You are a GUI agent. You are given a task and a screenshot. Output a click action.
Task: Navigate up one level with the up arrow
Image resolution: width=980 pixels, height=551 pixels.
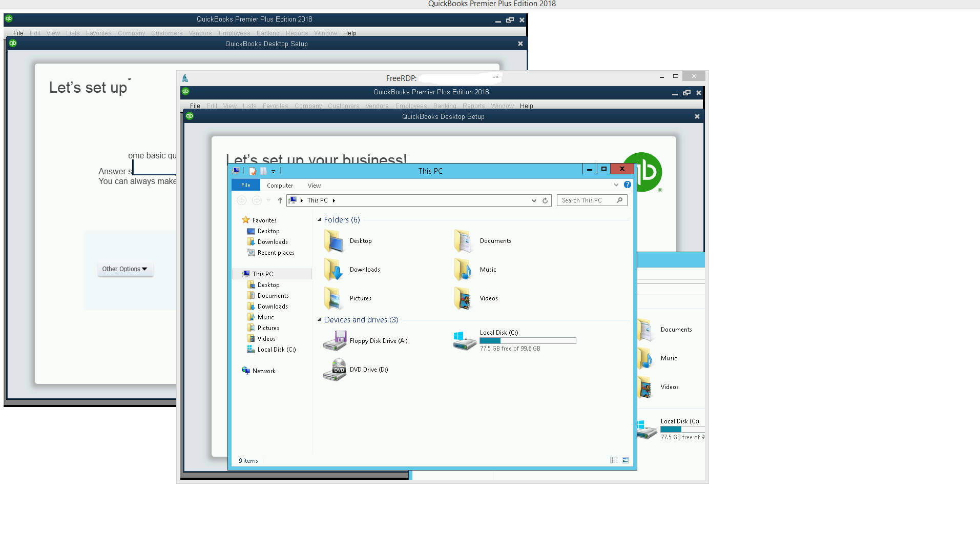tap(280, 200)
